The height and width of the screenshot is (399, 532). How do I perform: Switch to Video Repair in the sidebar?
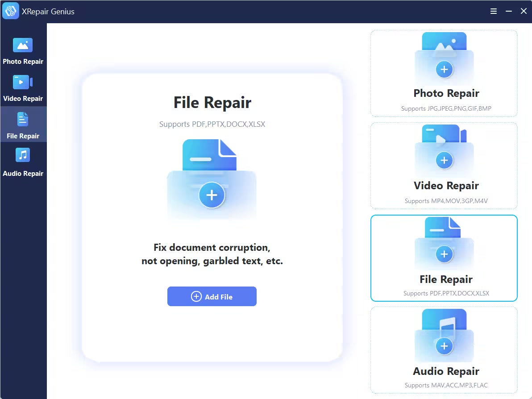23,88
